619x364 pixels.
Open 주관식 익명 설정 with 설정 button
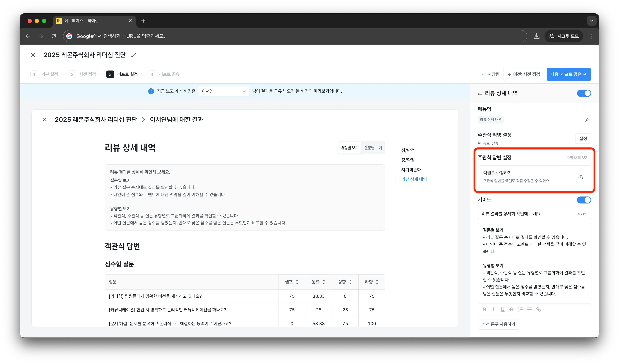pos(583,139)
